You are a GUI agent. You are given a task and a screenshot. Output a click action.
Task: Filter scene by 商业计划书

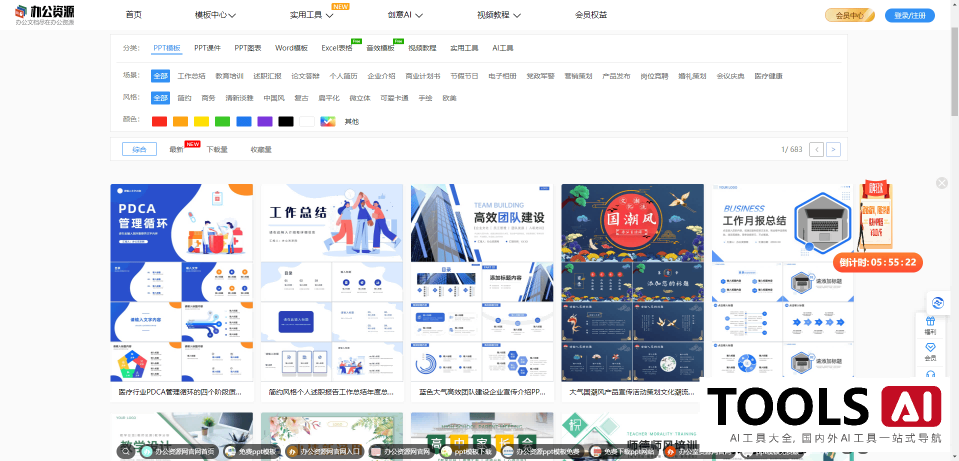423,76
